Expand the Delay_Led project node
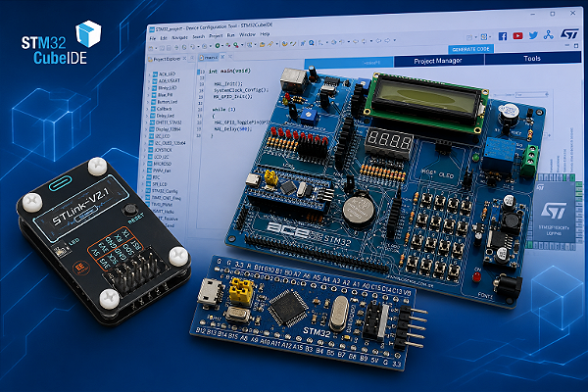The image size is (588, 392). click(147, 116)
